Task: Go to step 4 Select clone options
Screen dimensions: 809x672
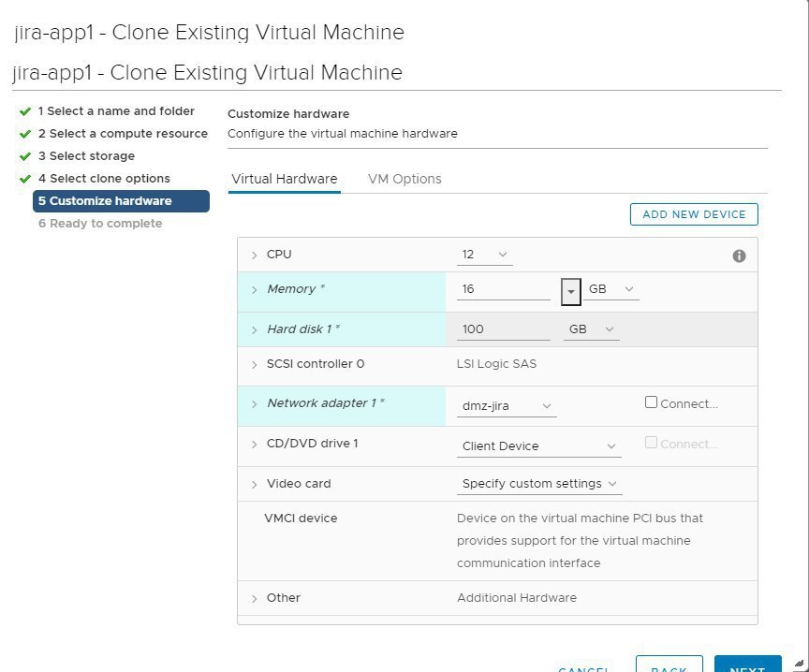Action: pos(104,179)
